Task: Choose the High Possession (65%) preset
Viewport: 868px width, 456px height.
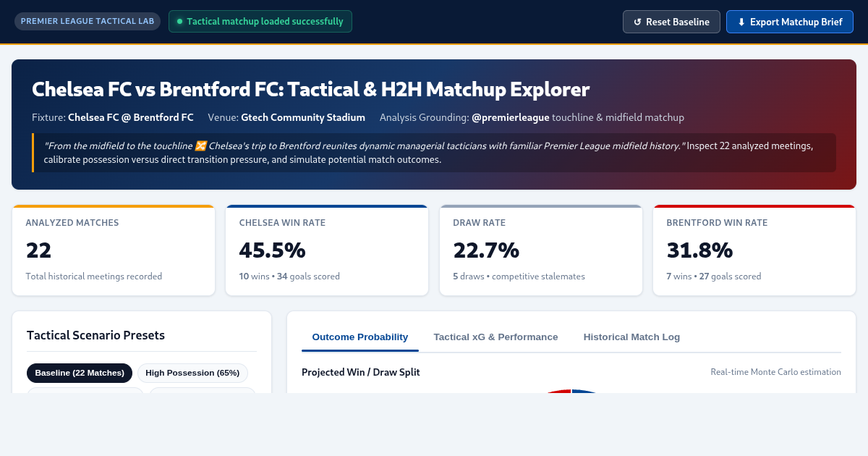Action: click(x=192, y=373)
